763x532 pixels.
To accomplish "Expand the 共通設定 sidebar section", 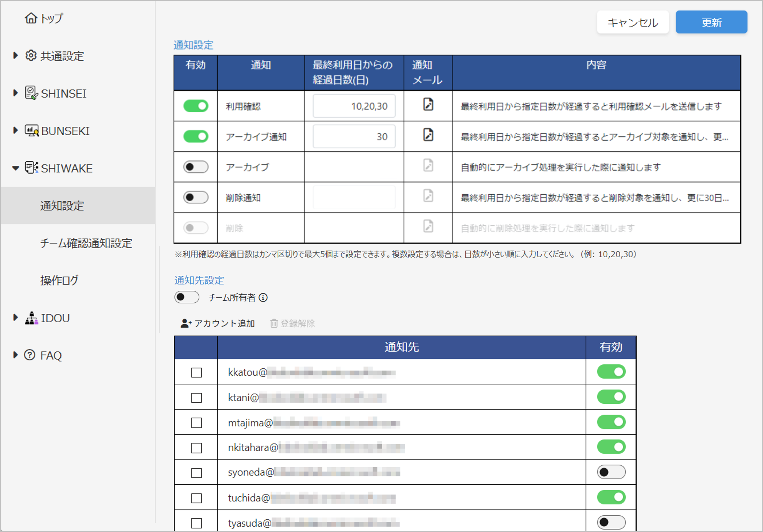I will tap(15, 56).
